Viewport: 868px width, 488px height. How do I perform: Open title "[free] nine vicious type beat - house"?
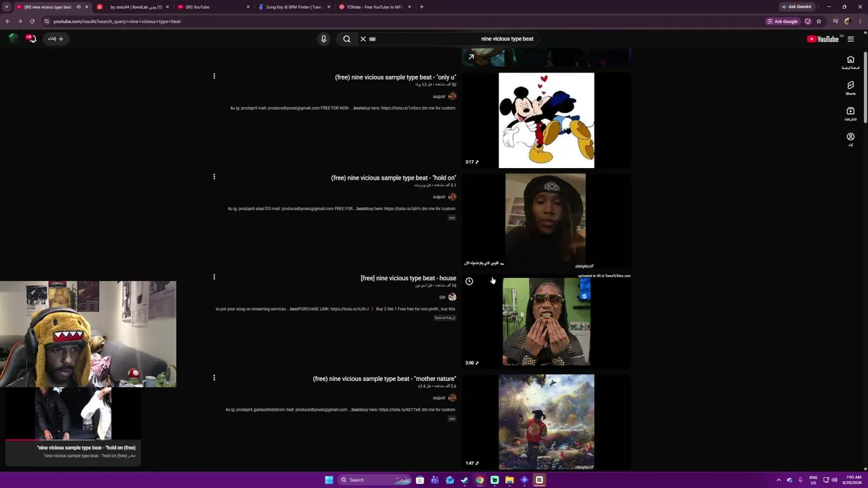408,278
